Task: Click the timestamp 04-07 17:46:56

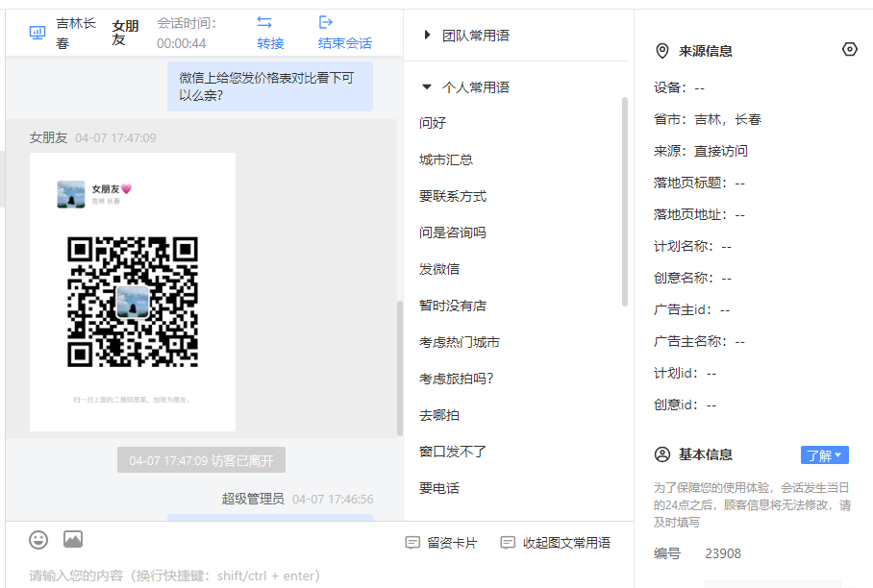Action: (333, 499)
